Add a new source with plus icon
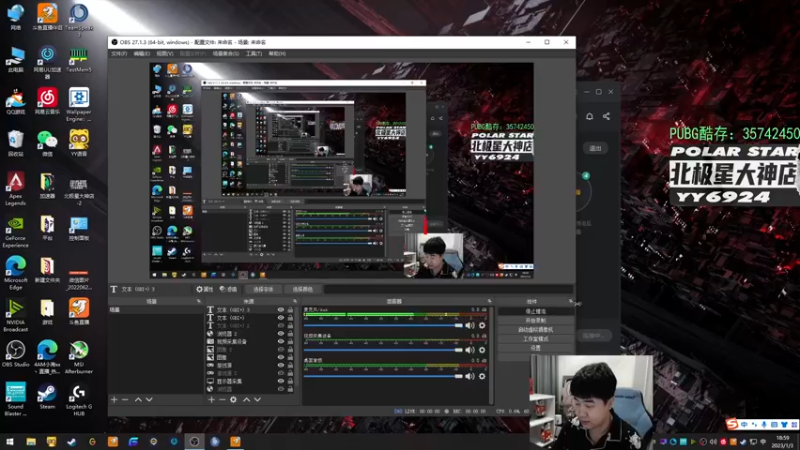The height and width of the screenshot is (450, 800). [211, 399]
